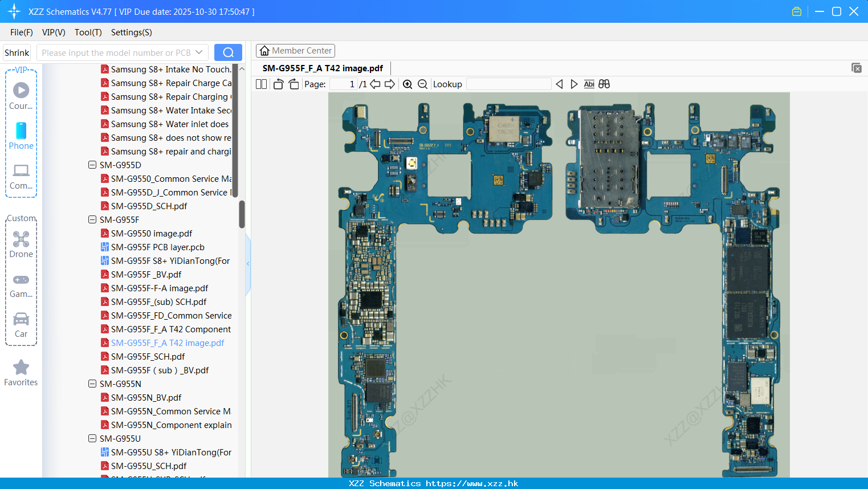Image resolution: width=868 pixels, height=489 pixels.
Task: Collapse the SM-G955N folder
Action: point(92,384)
